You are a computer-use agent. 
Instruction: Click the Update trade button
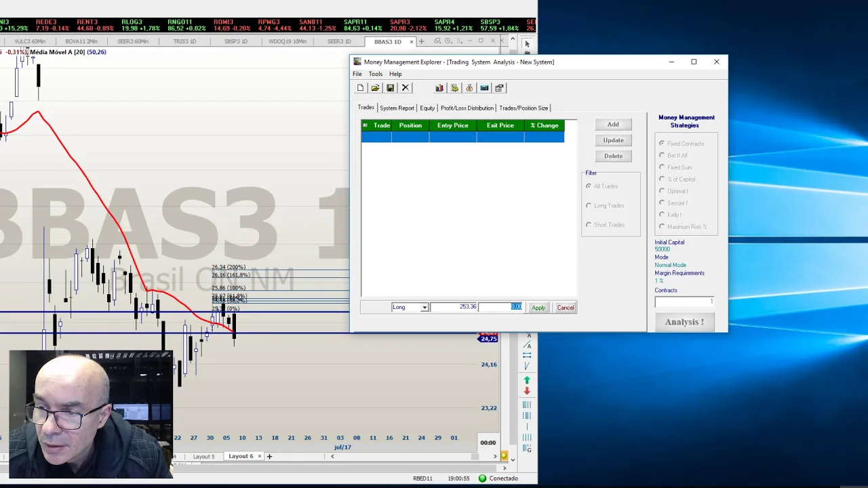(x=613, y=140)
